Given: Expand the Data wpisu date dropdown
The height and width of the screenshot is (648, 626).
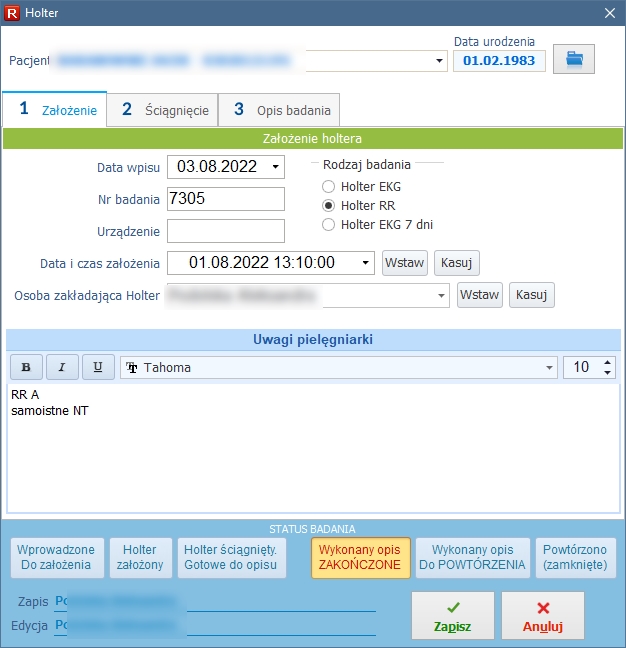Looking at the screenshot, I should (x=276, y=166).
